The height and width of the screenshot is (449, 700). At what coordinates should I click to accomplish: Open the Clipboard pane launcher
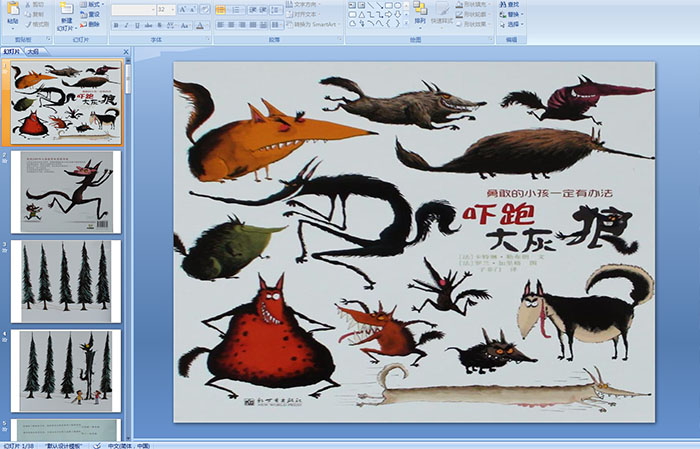(x=49, y=39)
